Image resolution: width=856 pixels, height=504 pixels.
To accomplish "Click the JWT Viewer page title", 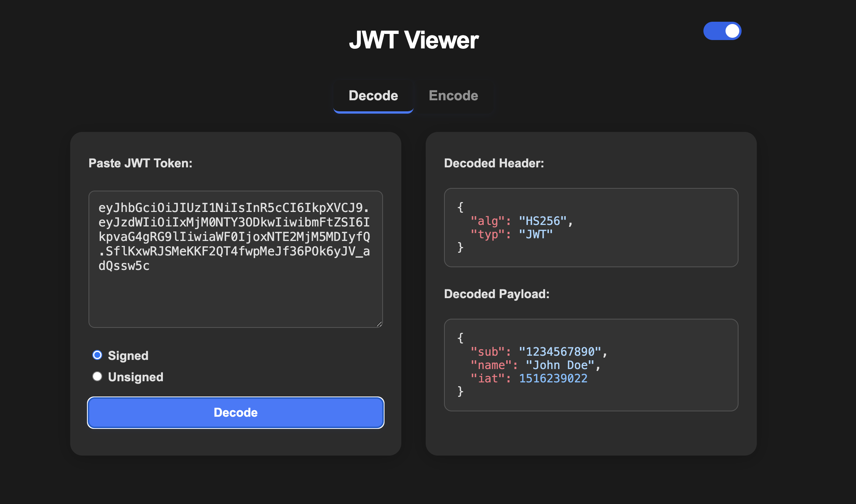I will [x=414, y=40].
